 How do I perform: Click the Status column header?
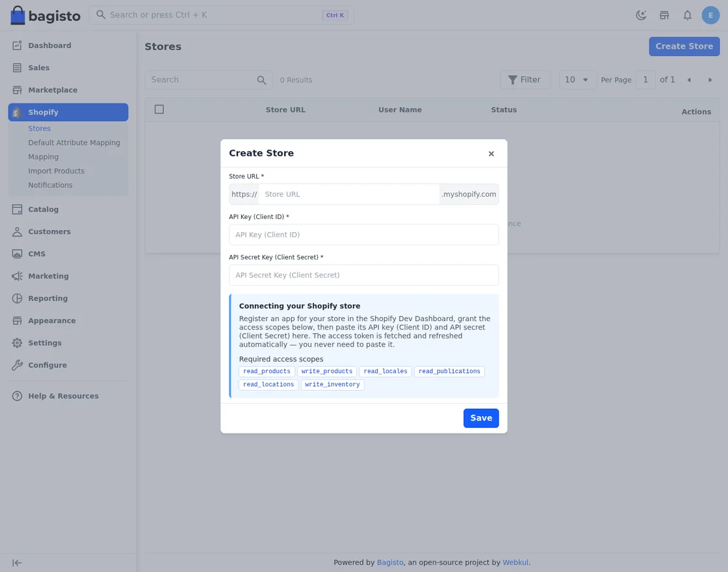pos(504,110)
